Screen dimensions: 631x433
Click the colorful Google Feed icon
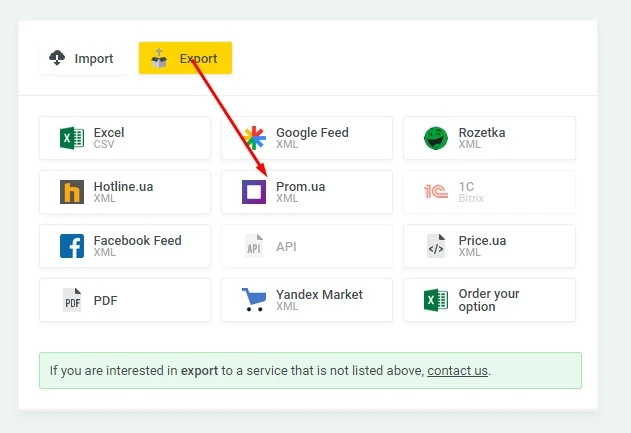point(254,138)
